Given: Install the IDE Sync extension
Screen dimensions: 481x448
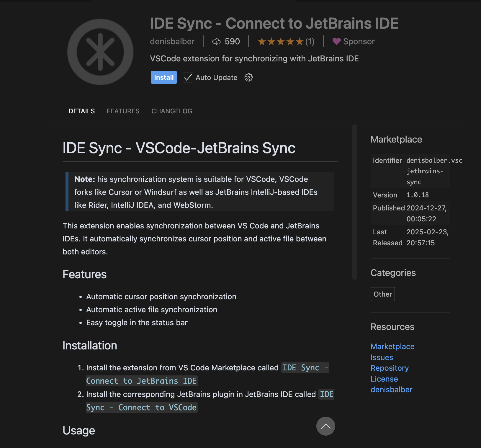Looking at the screenshot, I should click(164, 77).
